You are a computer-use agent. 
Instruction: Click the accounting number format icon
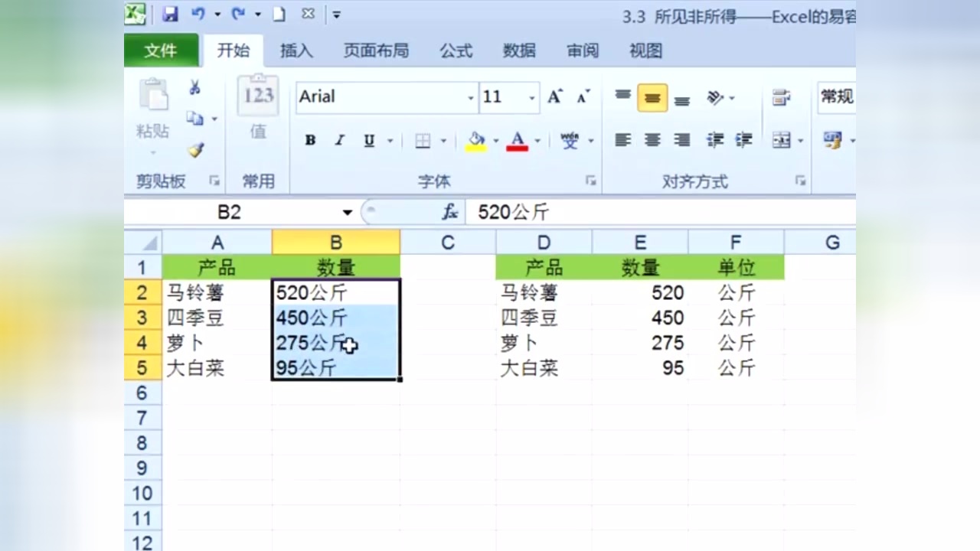point(832,140)
